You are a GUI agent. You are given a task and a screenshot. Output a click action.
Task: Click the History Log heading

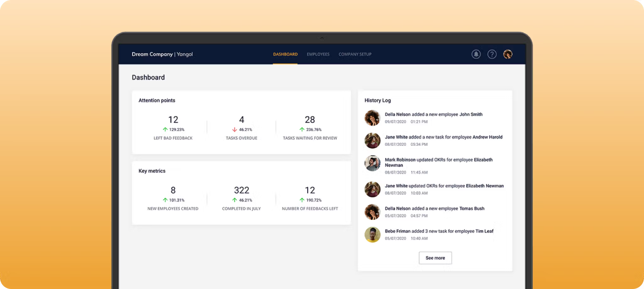[378, 101]
